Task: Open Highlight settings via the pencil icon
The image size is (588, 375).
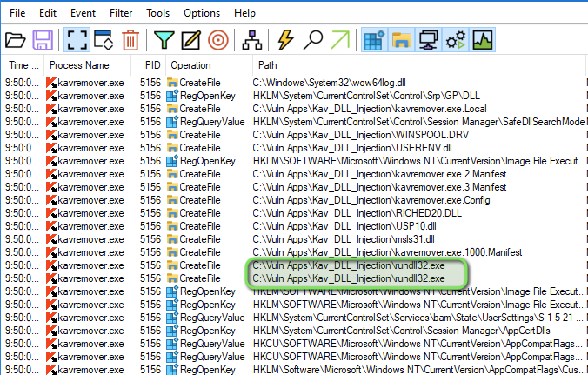Action: coord(190,40)
